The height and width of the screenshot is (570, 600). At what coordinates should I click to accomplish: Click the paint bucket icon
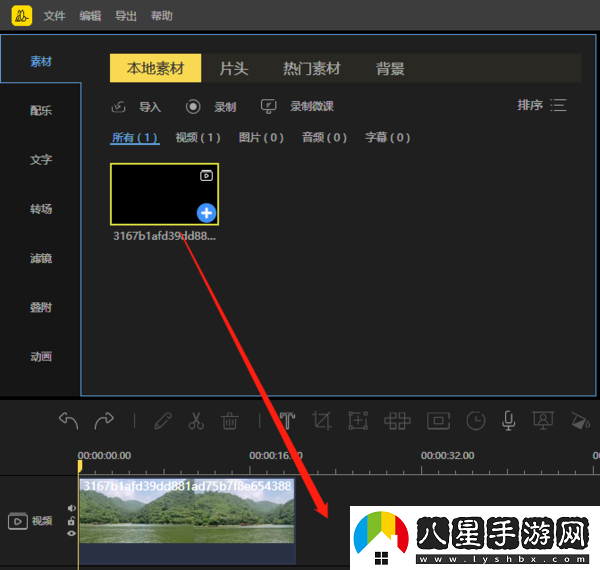click(x=580, y=421)
